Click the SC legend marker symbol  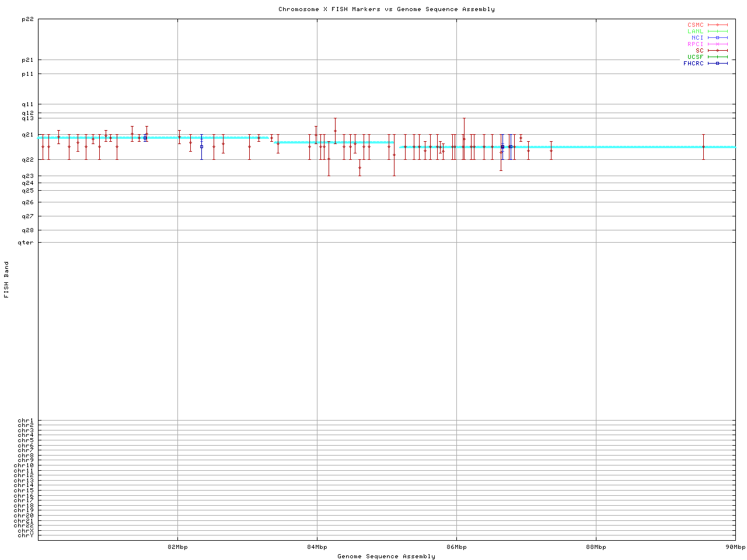point(717,51)
